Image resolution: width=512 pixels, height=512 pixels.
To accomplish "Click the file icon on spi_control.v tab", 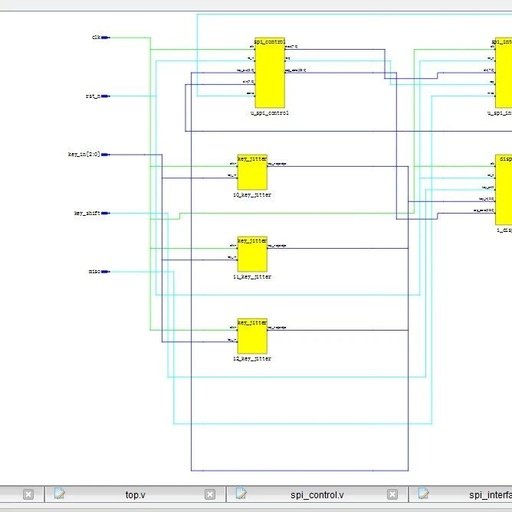I will (241, 494).
